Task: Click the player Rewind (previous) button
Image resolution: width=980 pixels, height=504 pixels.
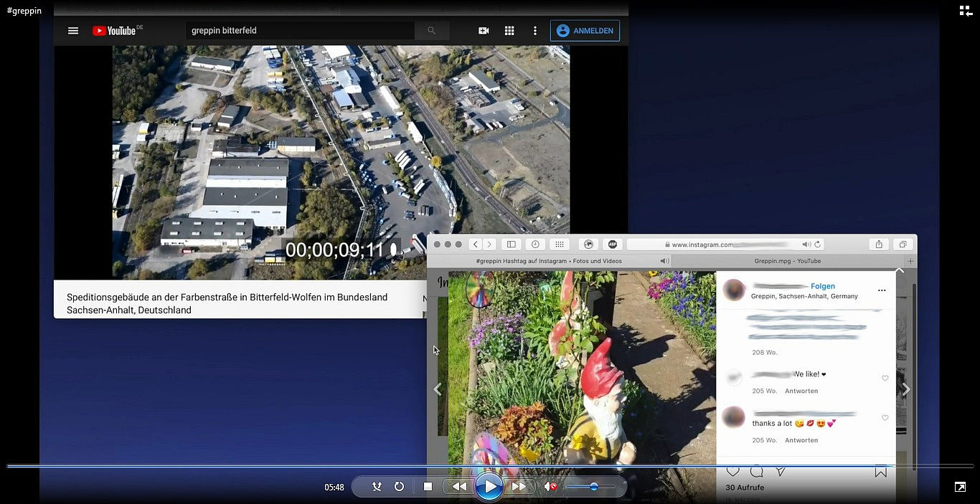Action: pos(459,487)
